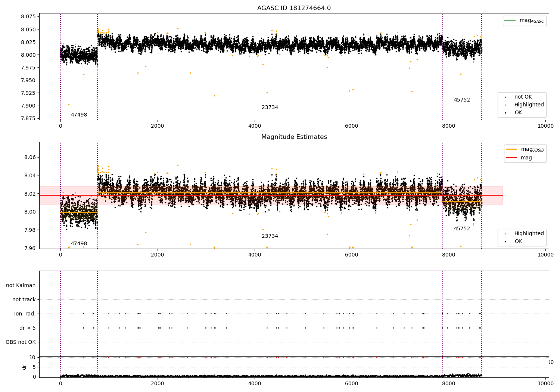Click the rotated "dr" y-axis label

[x=24, y=367]
